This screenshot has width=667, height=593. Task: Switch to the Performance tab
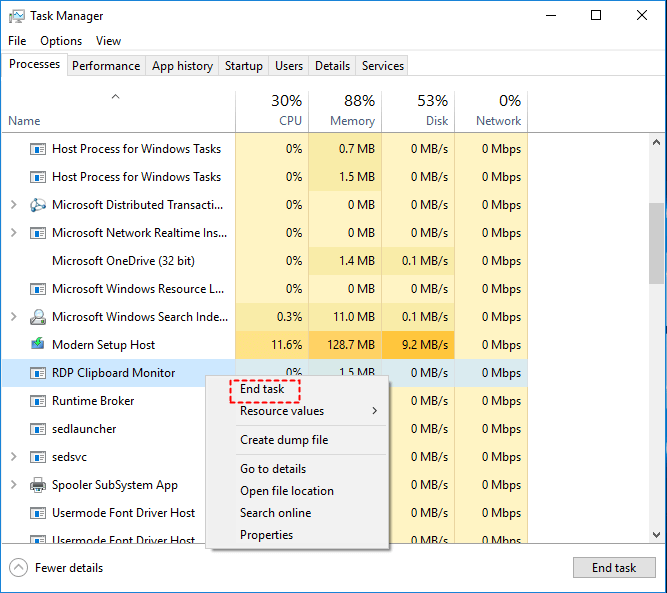pyautogui.click(x=106, y=66)
